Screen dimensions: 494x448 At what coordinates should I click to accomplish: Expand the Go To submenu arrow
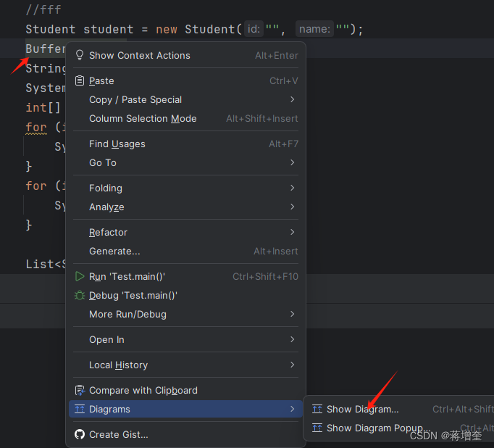coord(293,162)
